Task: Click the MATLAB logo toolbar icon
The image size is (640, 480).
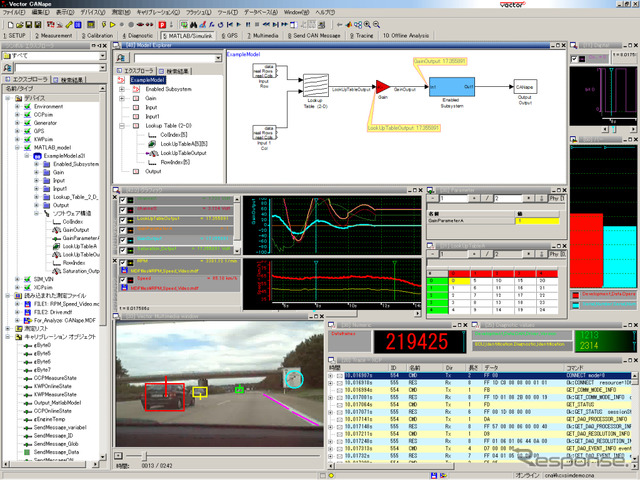Action: tap(349, 25)
